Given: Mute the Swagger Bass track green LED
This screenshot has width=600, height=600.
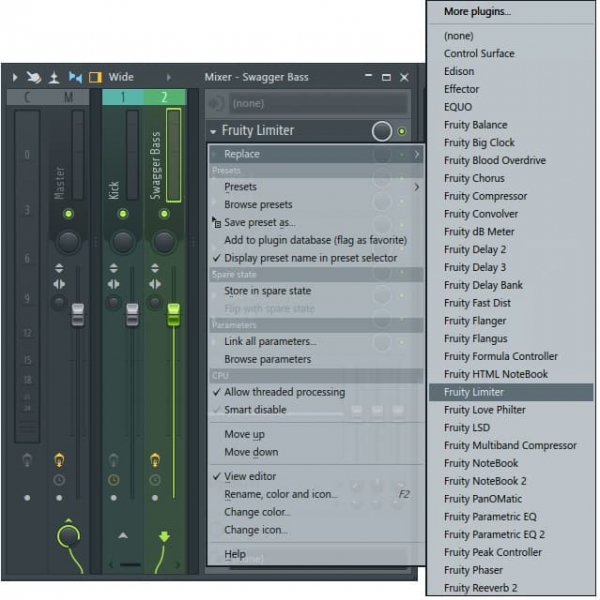Looking at the screenshot, I should (165, 214).
